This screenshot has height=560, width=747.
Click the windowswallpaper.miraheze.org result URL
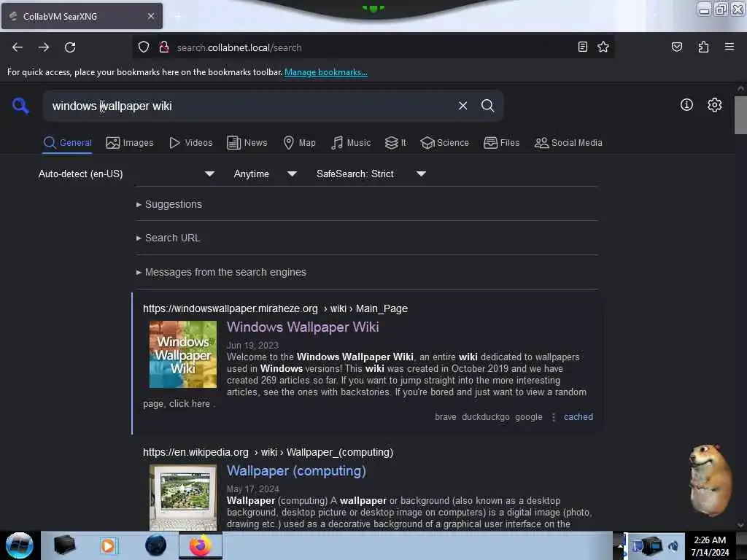point(275,308)
